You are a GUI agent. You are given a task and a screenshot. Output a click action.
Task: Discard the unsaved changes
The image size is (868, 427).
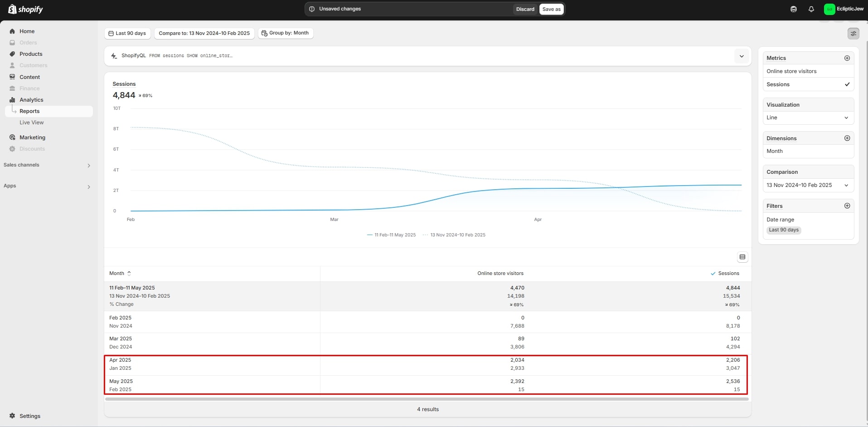click(x=525, y=9)
